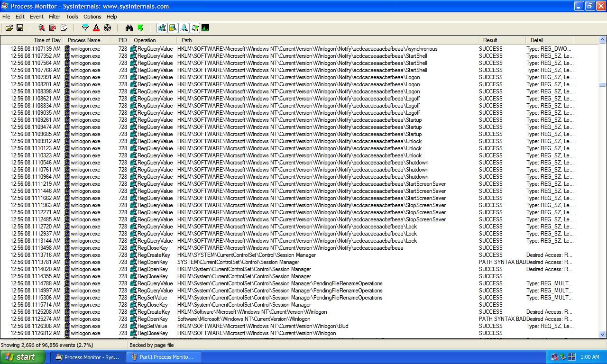The height and width of the screenshot is (364, 607).
Task: Open the Edit menu
Action: pos(20,17)
